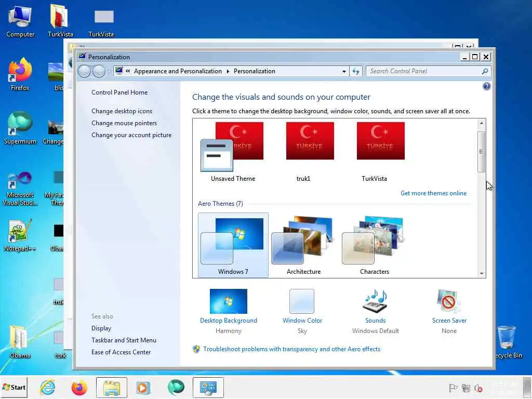Select the Windows 7 Aero theme
Viewport: 532px width, 399px height.
(233, 245)
